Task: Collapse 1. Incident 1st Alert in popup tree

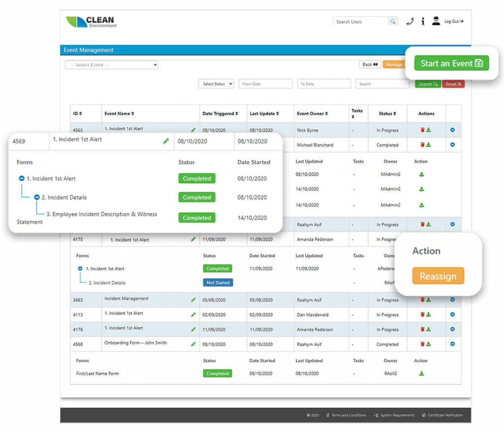Action: (22, 178)
